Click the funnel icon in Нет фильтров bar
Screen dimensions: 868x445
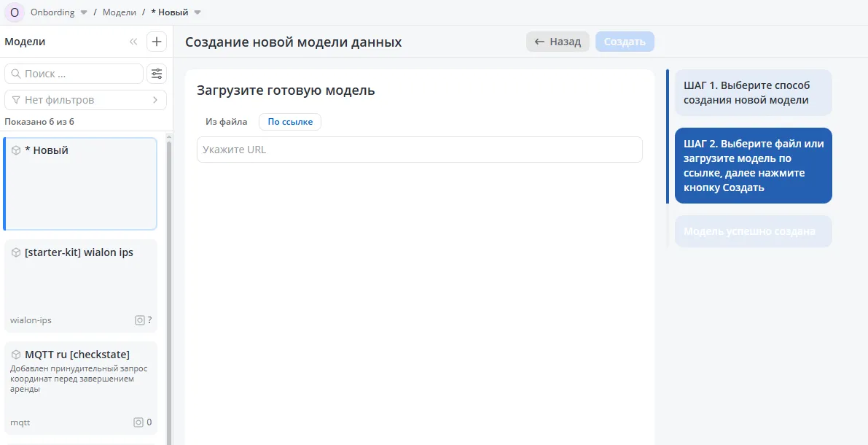pos(16,99)
